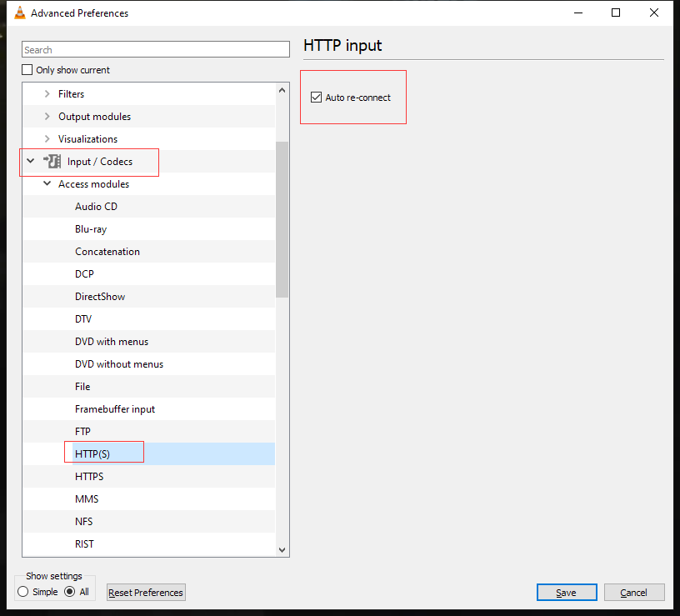
Task: Close the Advanced Preferences window
Action: pos(654,13)
